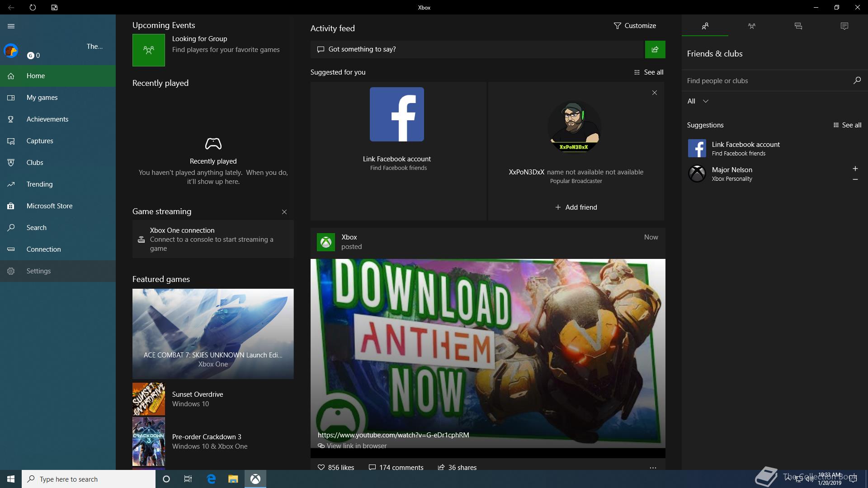Go to Home in sidebar

pyautogui.click(x=58, y=76)
